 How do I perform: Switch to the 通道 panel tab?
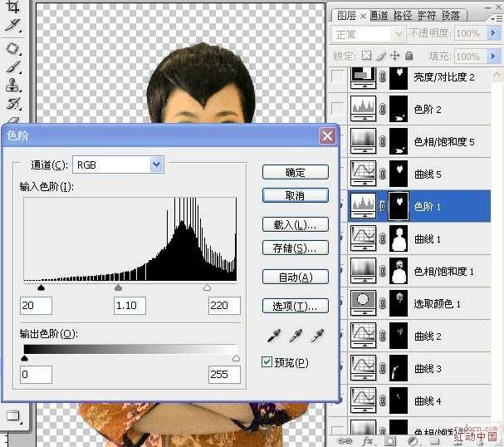(x=379, y=15)
